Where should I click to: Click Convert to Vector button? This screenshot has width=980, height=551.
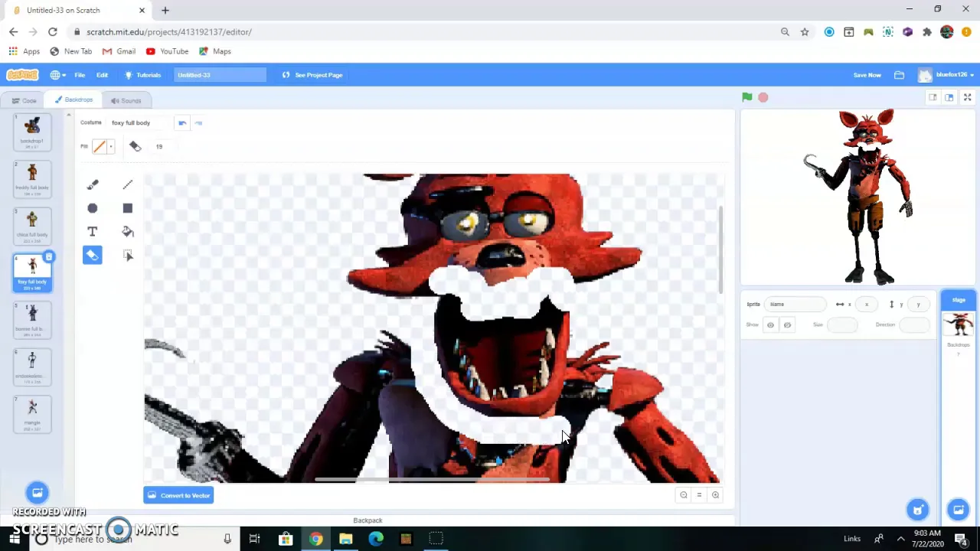pyautogui.click(x=178, y=495)
